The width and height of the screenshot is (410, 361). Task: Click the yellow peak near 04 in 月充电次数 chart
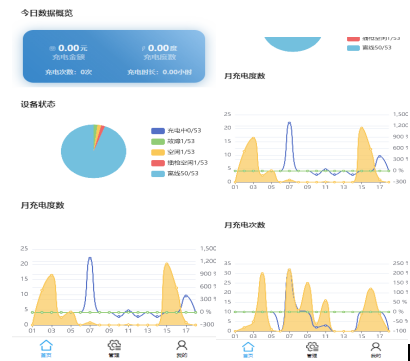tap(262, 273)
